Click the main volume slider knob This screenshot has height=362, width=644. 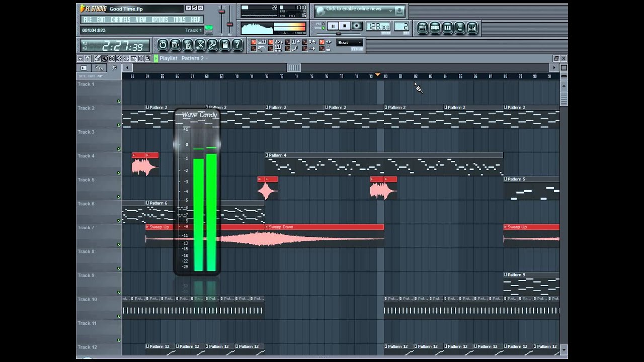222,11
